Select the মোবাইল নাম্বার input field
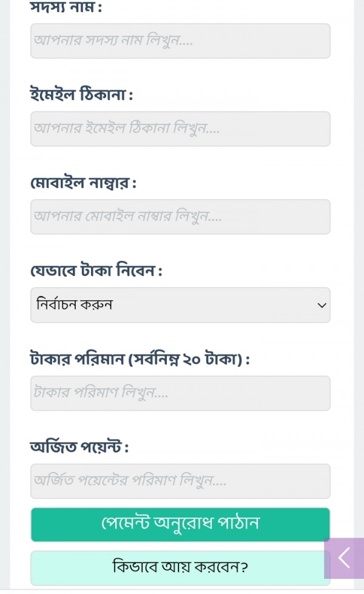364x594 pixels. click(x=180, y=217)
